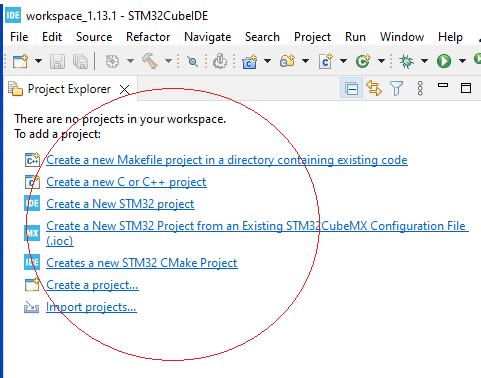The width and height of the screenshot is (481, 378).
Task: Click the new C++ class icon
Action: point(250,61)
